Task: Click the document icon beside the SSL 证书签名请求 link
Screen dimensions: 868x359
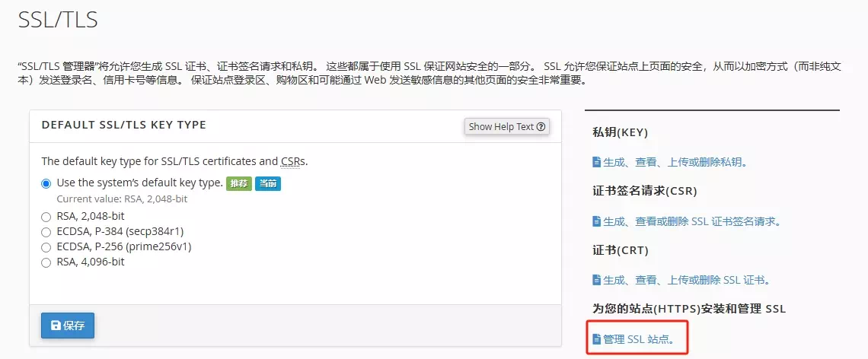Action: 597,221
